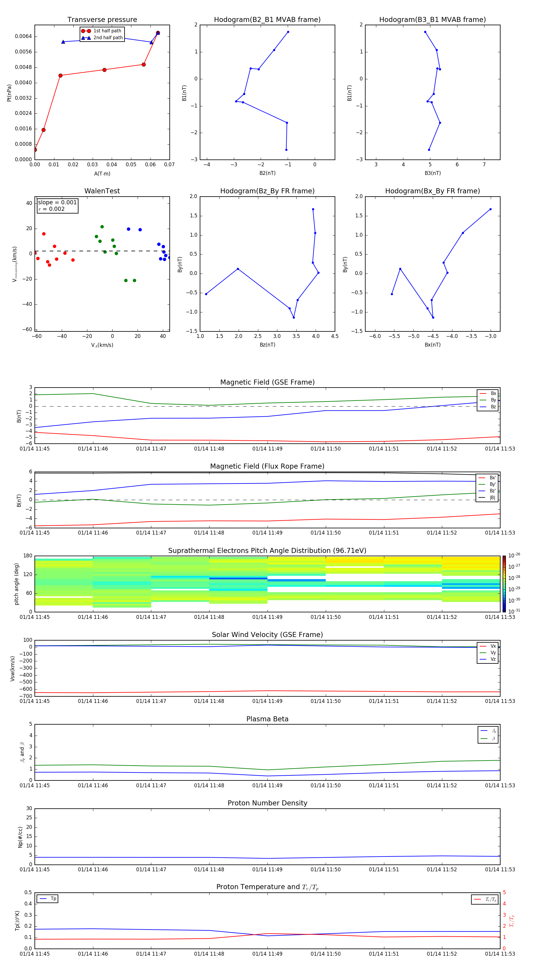Click '10^-26' colorbar tick label
This screenshot has width=535, height=980.
[514, 555]
